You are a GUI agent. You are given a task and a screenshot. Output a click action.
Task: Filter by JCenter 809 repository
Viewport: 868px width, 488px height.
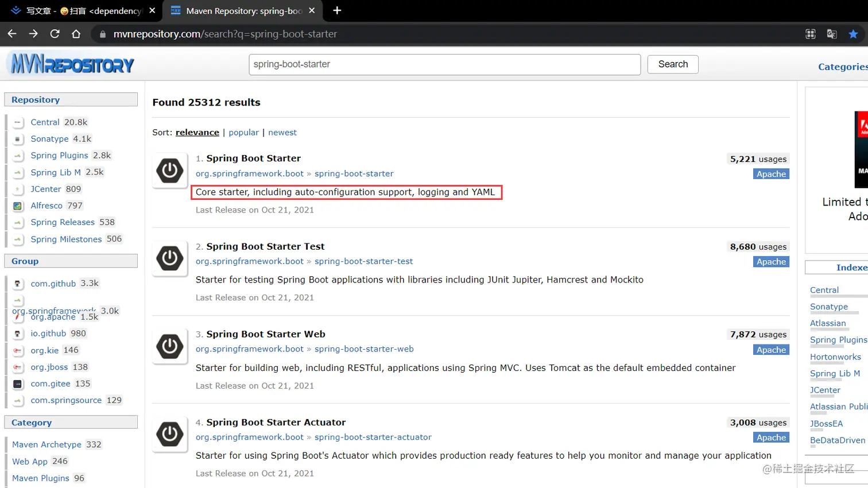coord(46,189)
